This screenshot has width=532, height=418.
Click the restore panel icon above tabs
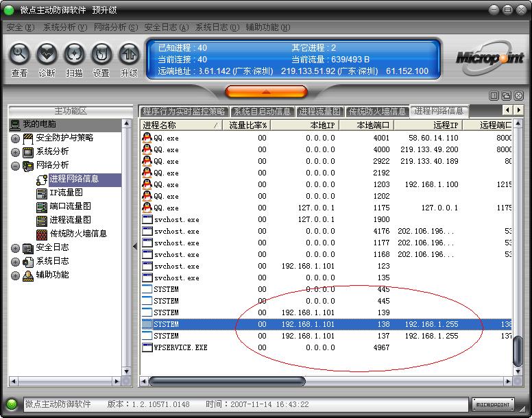coord(506,96)
